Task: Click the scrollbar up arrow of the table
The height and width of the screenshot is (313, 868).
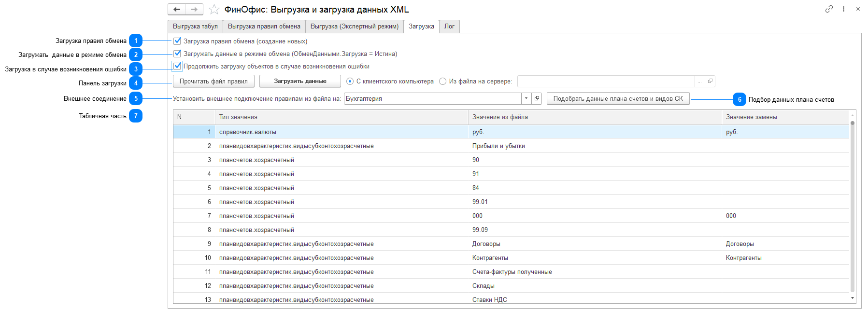Action: click(853, 115)
